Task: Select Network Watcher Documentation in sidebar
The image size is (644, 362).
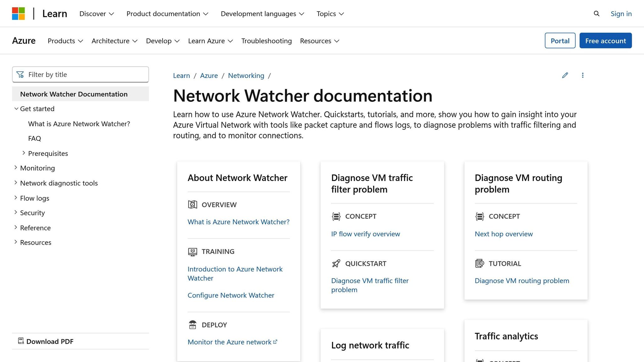Action: pyautogui.click(x=80, y=94)
